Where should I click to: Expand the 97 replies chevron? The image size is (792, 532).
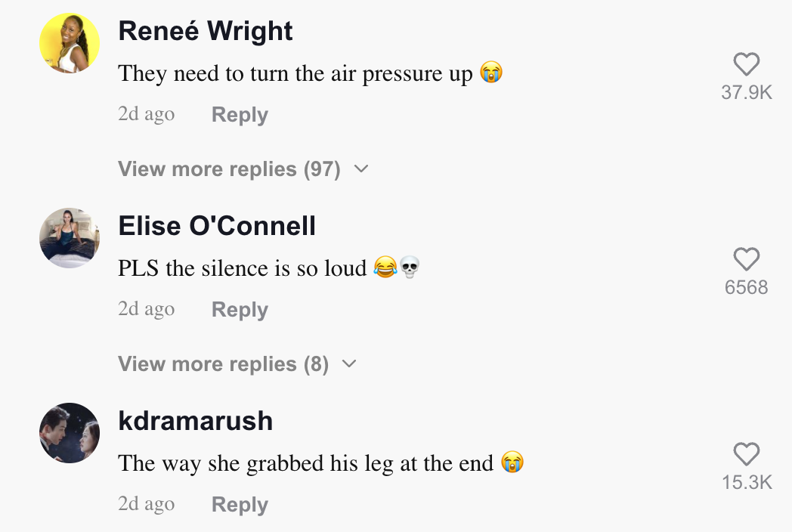pyautogui.click(x=361, y=169)
